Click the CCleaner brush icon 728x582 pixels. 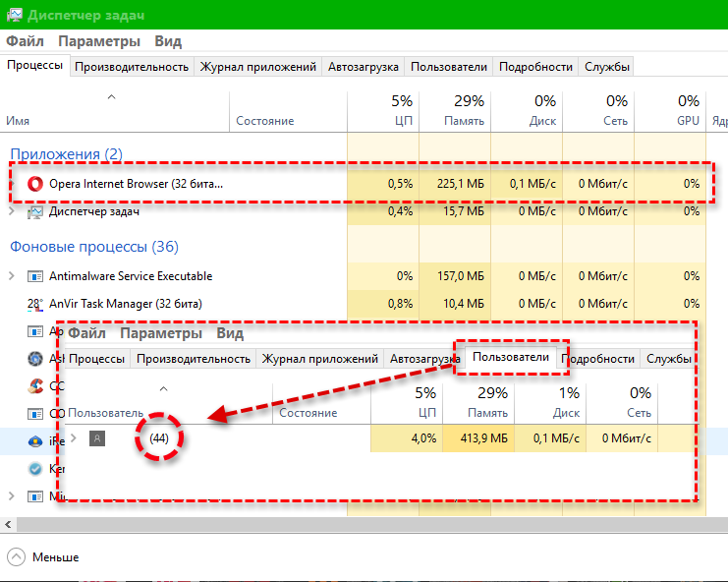coord(34,386)
